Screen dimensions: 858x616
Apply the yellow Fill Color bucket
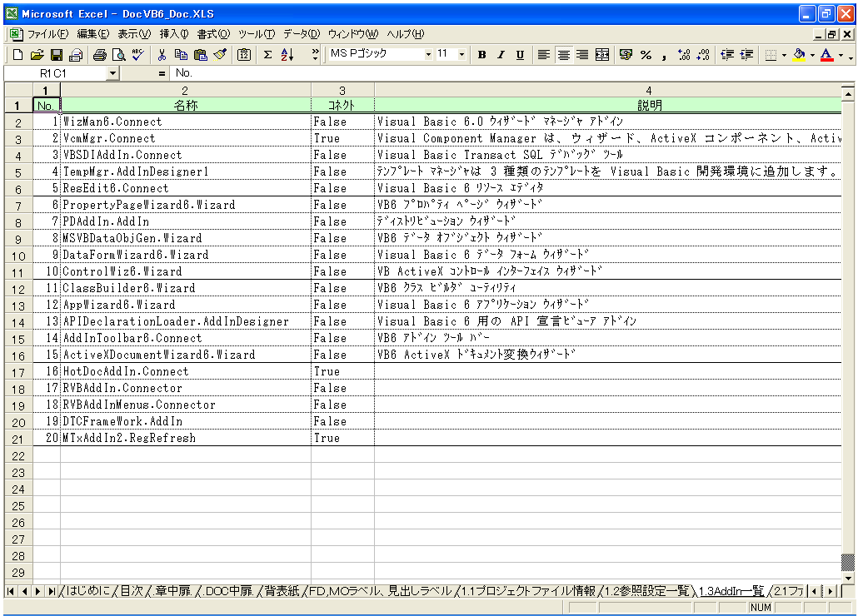(x=799, y=55)
